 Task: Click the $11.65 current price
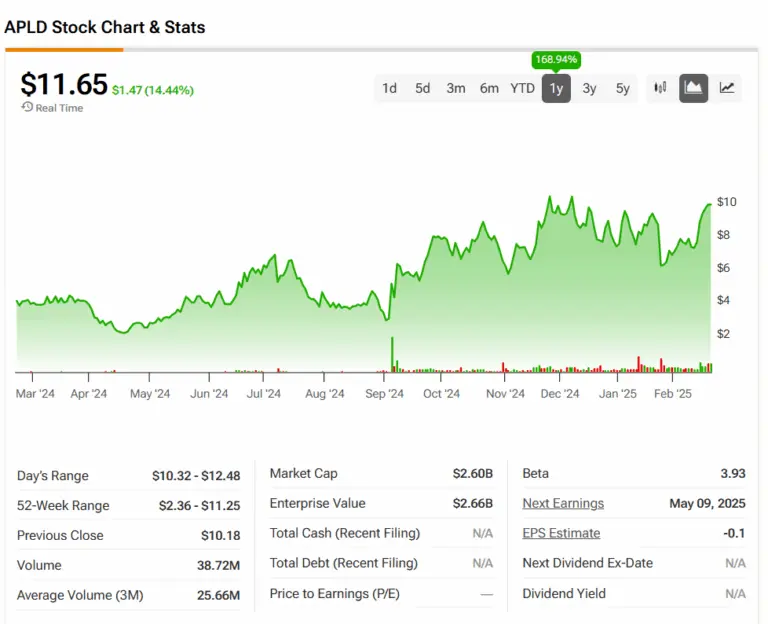[x=64, y=84]
